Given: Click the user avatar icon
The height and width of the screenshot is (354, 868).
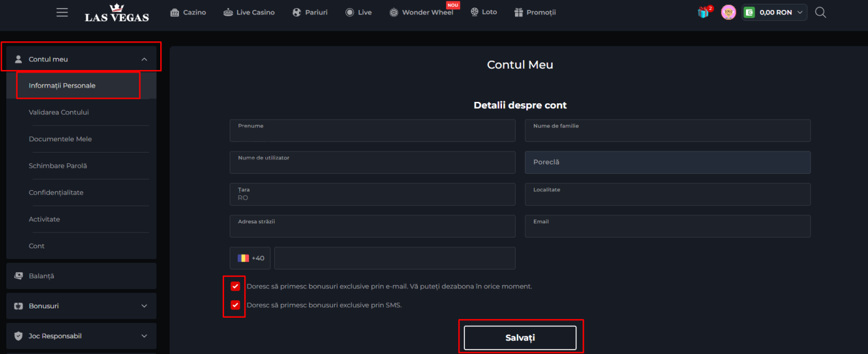Looking at the screenshot, I should (x=728, y=13).
